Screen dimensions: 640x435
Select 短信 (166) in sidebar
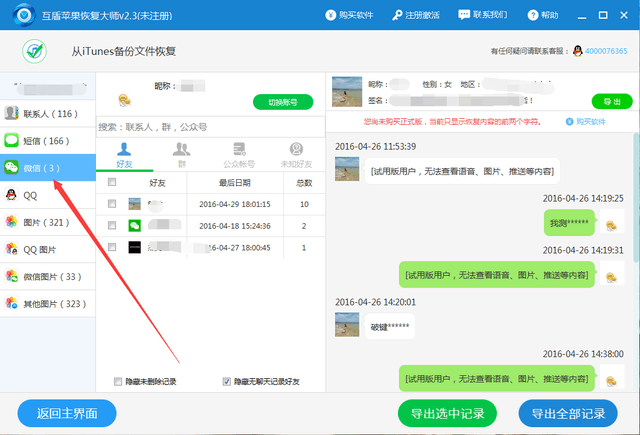(48, 141)
